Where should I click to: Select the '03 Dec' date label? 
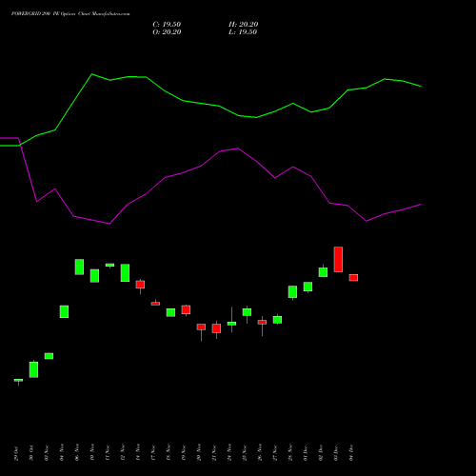(x=336, y=453)
